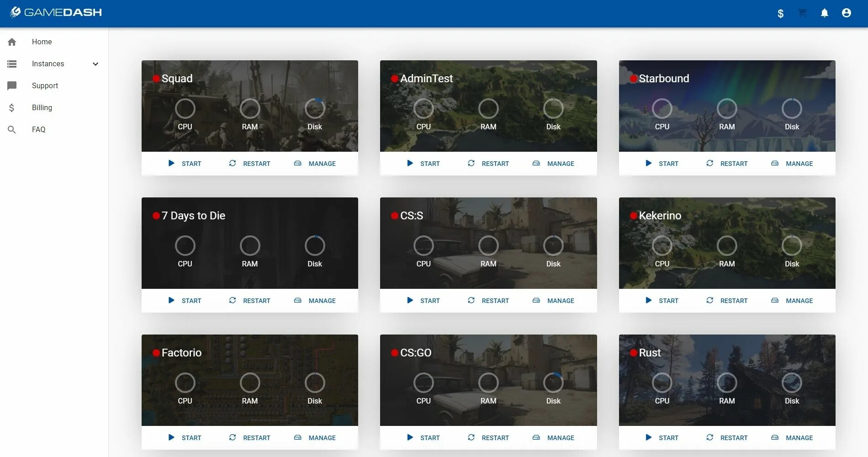Restart the AdminTest server
The height and width of the screenshot is (457, 868).
pos(488,164)
